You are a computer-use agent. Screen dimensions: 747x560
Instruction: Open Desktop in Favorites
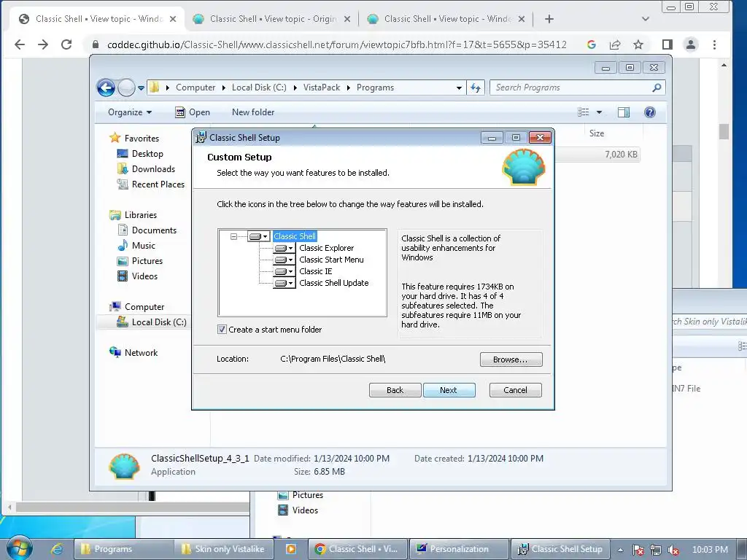pyautogui.click(x=147, y=154)
